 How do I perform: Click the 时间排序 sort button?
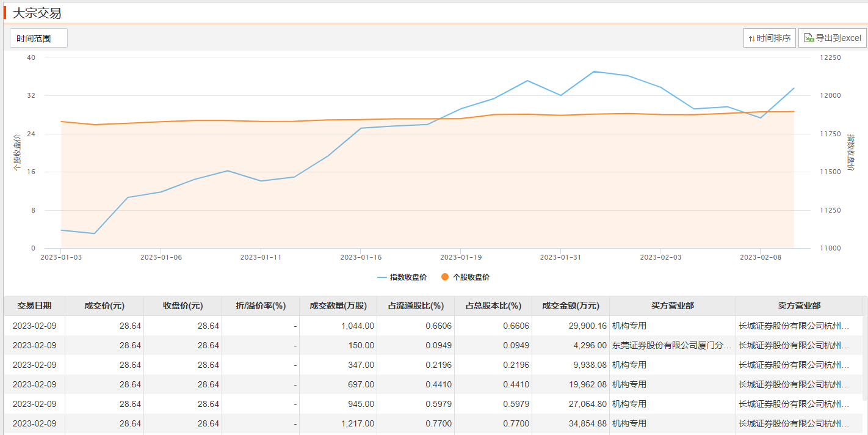(769, 38)
